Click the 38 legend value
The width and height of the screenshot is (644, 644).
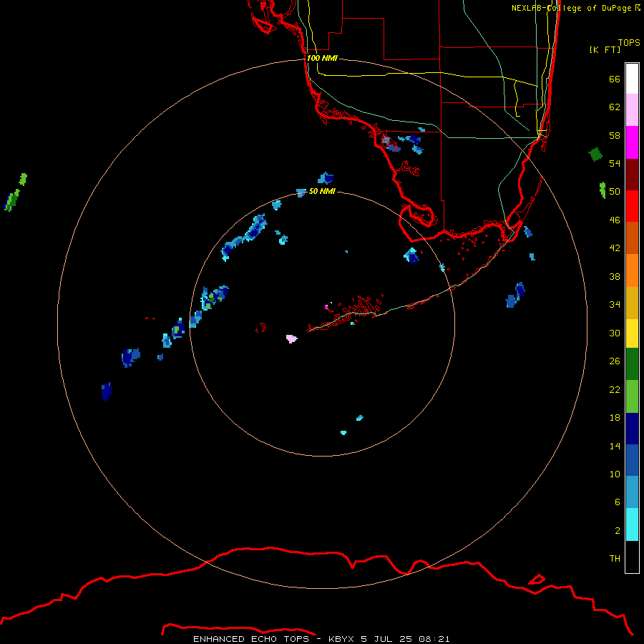point(615,276)
